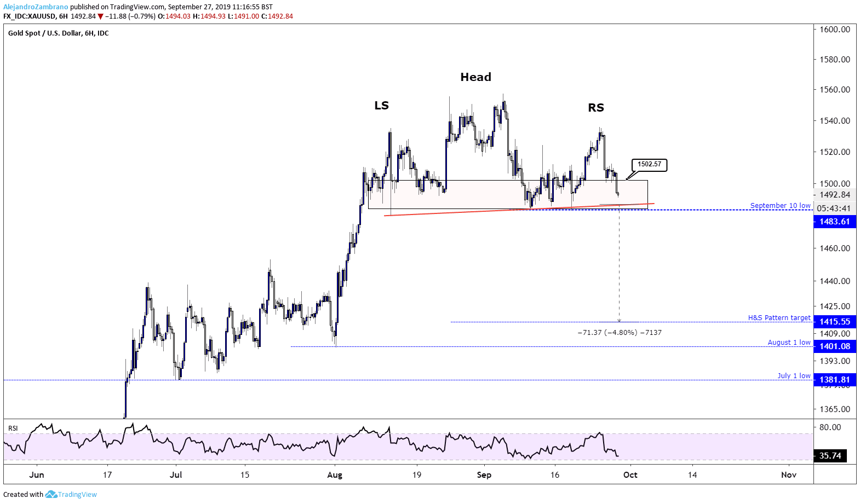Click the current price 1492.84 axis label
The height and width of the screenshot is (504, 860).
point(835,195)
